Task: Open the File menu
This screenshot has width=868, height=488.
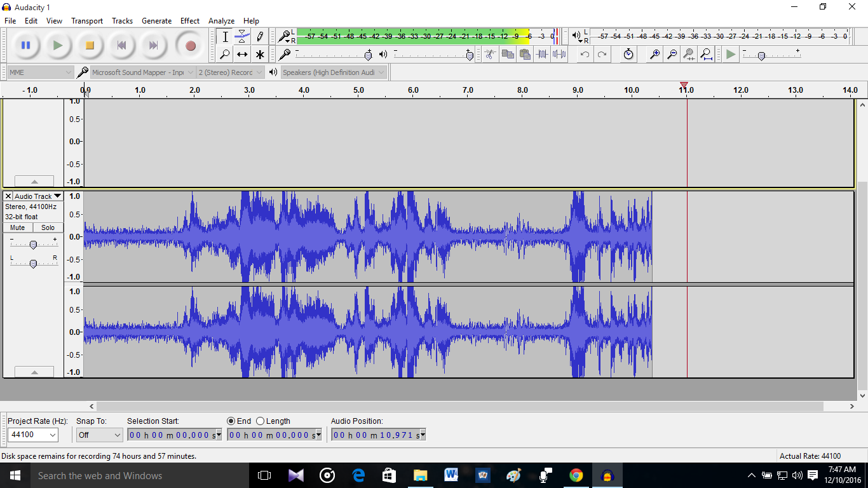Action: tap(10, 21)
